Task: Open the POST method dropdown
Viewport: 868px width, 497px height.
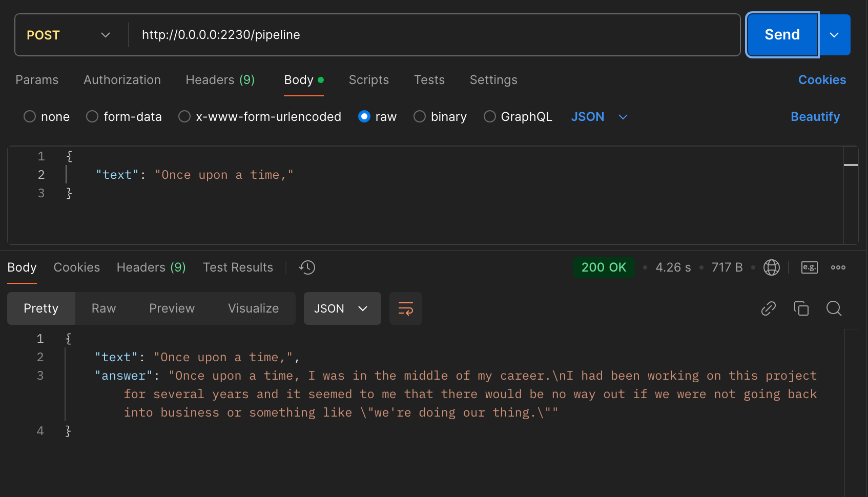Action: [x=69, y=35]
